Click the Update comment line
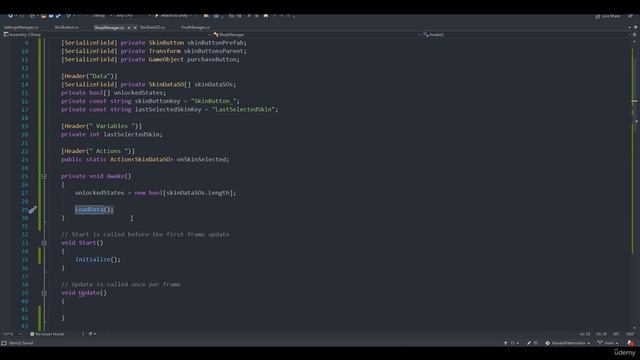This screenshot has height=360, width=640. [x=120, y=284]
